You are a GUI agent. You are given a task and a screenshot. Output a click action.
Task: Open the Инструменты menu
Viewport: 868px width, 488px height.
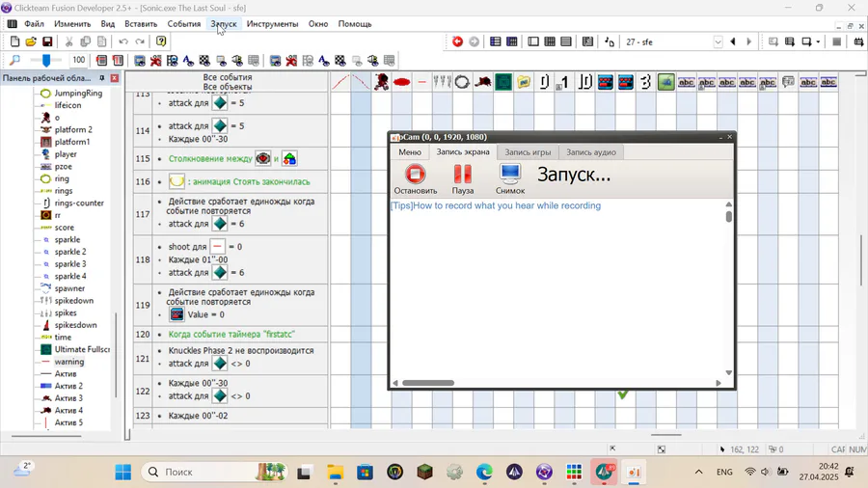(x=272, y=24)
